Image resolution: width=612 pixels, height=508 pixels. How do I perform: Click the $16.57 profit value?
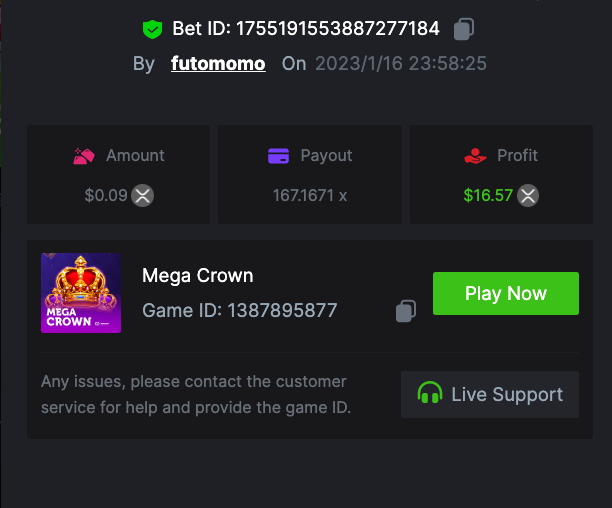coord(488,195)
